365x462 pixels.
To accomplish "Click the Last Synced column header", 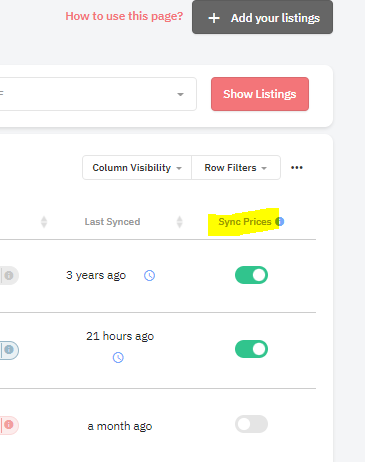I will click(112, 222).
